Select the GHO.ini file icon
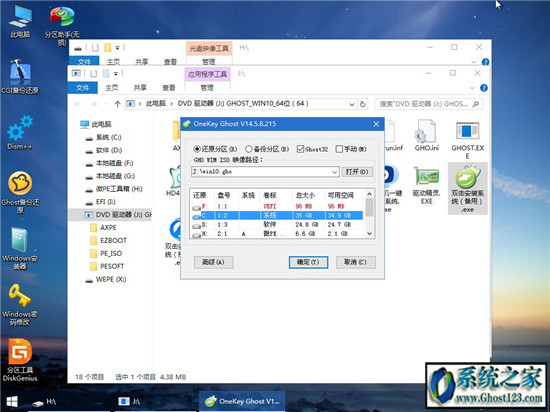The image size is (550, 412). (427, 135)
